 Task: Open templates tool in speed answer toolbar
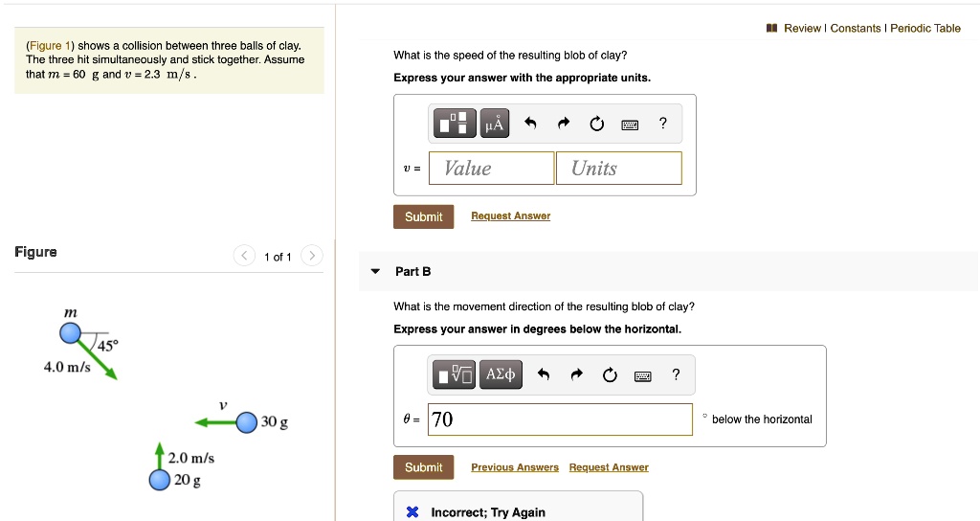click(455, 124)
